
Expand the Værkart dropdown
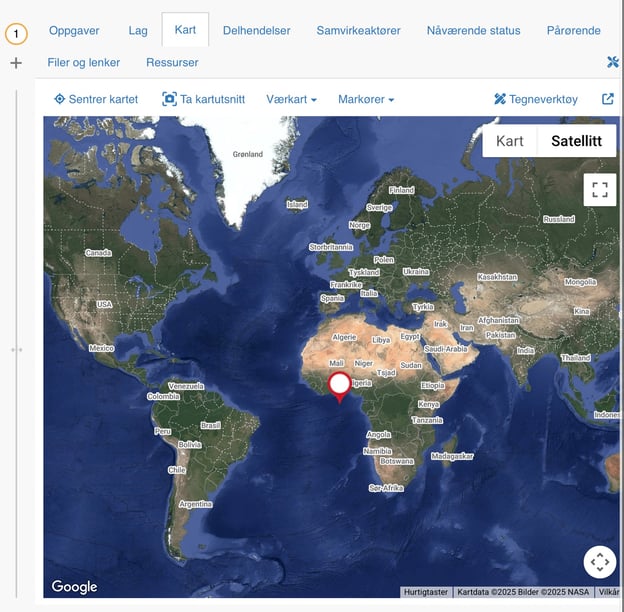tap(291, 99)
